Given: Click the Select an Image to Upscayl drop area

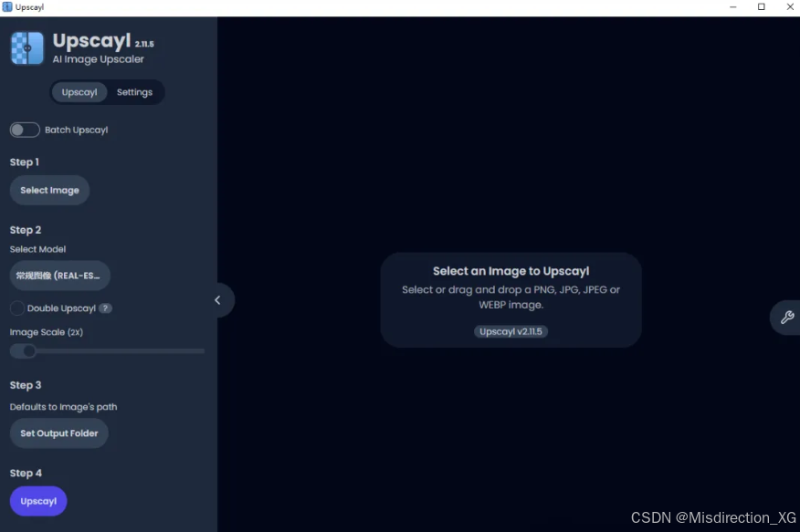Looking at the screenshot, I should click(x=511, y=300).
